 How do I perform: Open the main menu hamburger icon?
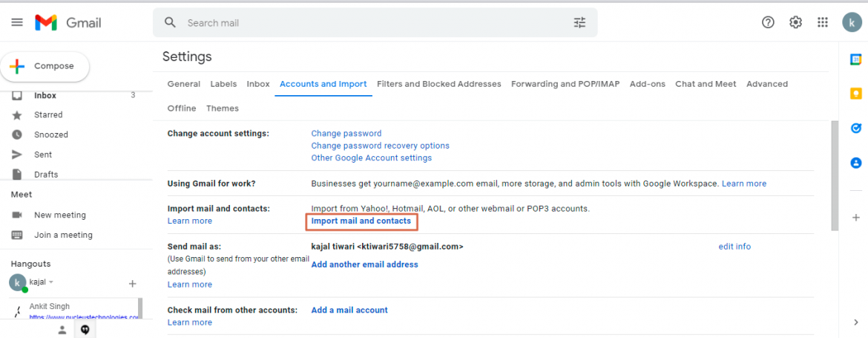click(x=17, y=22)
